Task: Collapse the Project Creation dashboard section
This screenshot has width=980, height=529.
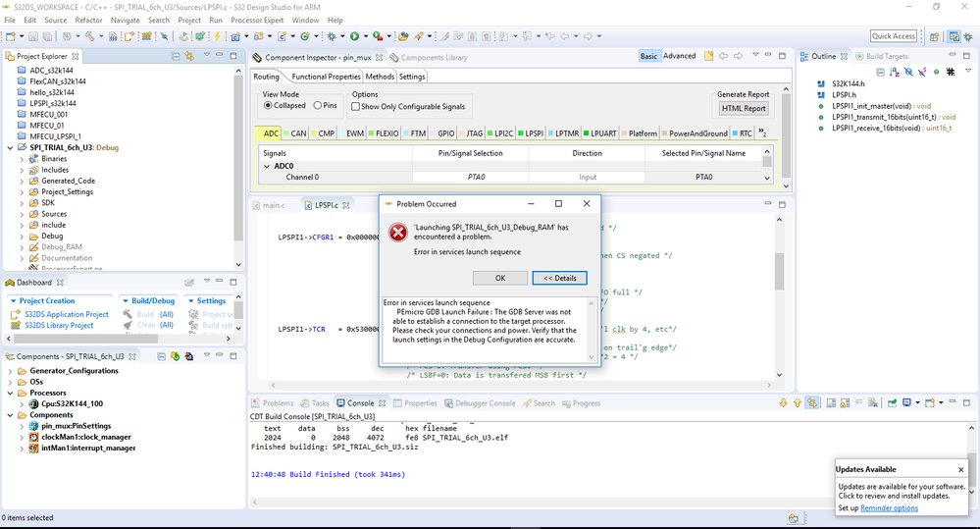Action: [13, 300]
